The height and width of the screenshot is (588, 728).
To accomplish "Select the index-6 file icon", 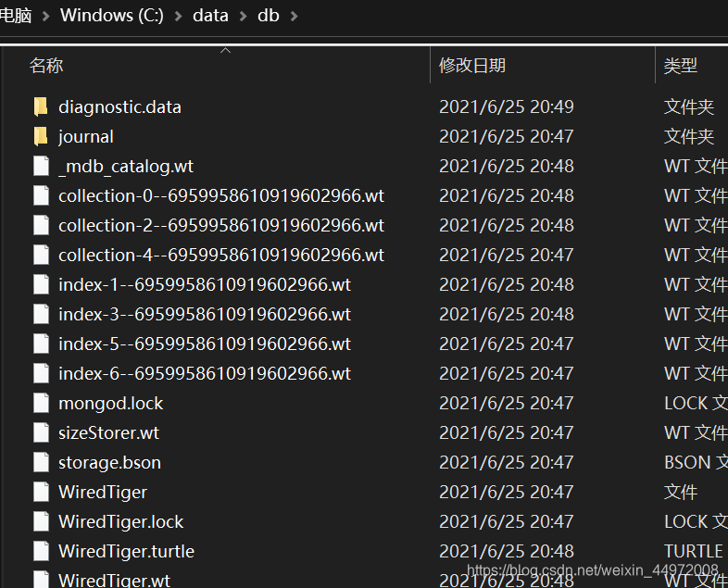I will coord(41,373).
